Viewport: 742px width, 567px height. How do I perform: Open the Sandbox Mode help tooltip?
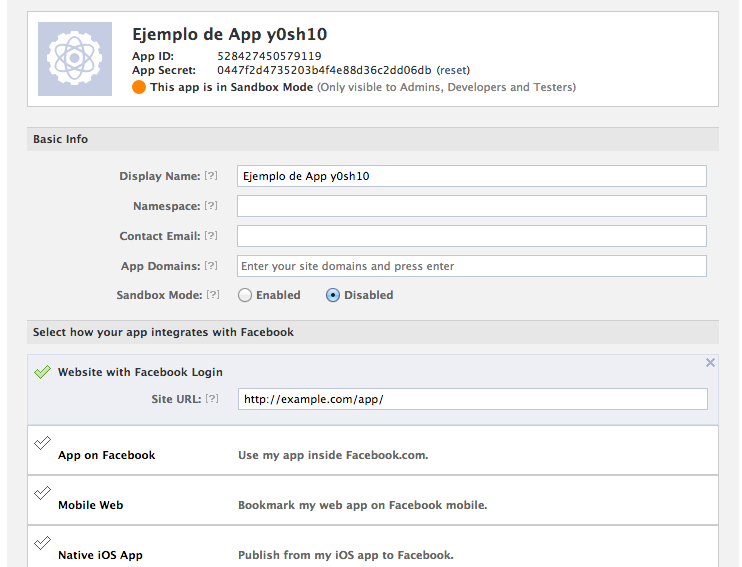(x=213, y=294)
